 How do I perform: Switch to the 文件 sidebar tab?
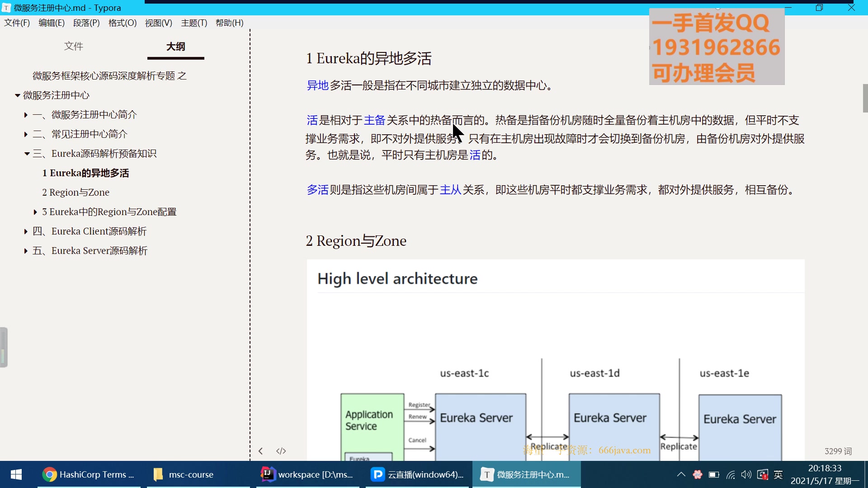coord(74,46)
